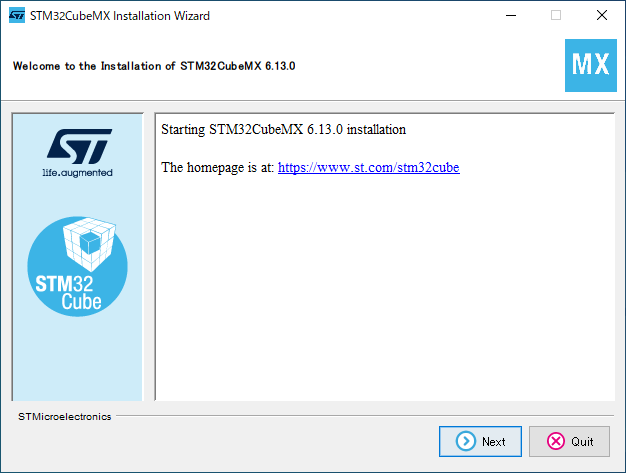Viewport: 626px width, 473px height.
Task: Minimize the Installation Wizard window
Action: 511,16
